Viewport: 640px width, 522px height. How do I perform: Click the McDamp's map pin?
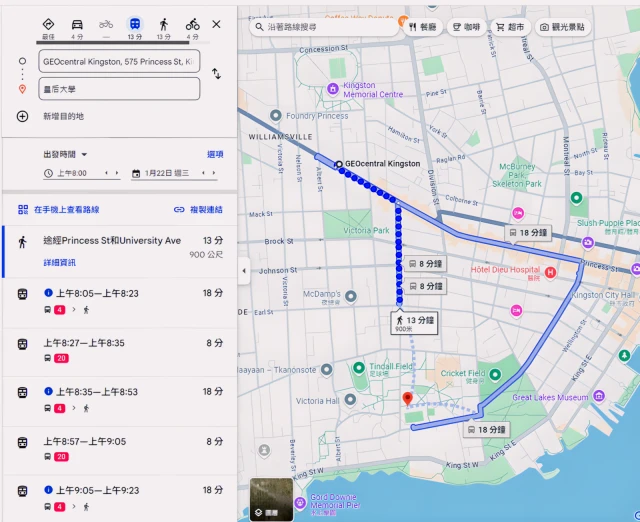click(x=351, y=296)
